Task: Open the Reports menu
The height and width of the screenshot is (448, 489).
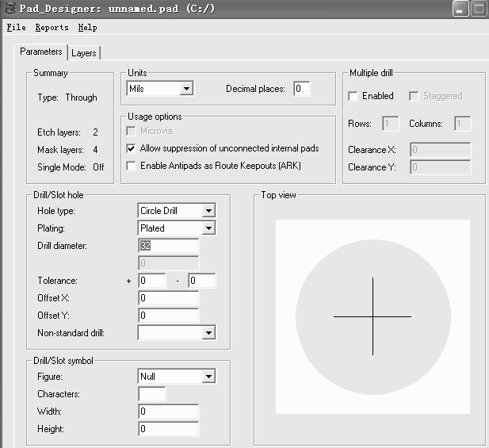Action: [52, 28]
